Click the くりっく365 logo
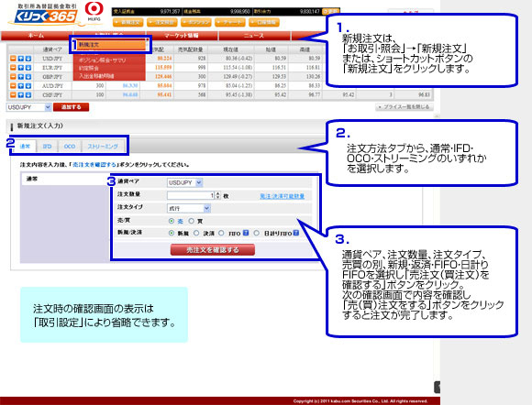Image resolution: width=532 pixels, height=405 pixels. (46, 15)
